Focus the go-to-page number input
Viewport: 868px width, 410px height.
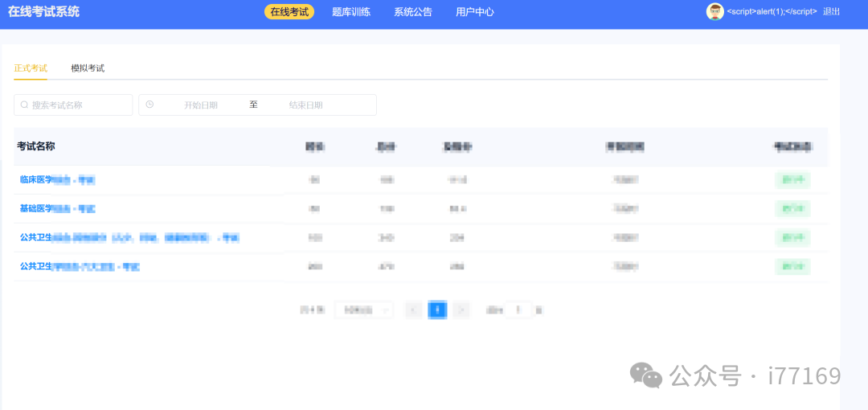coord(518,310)
